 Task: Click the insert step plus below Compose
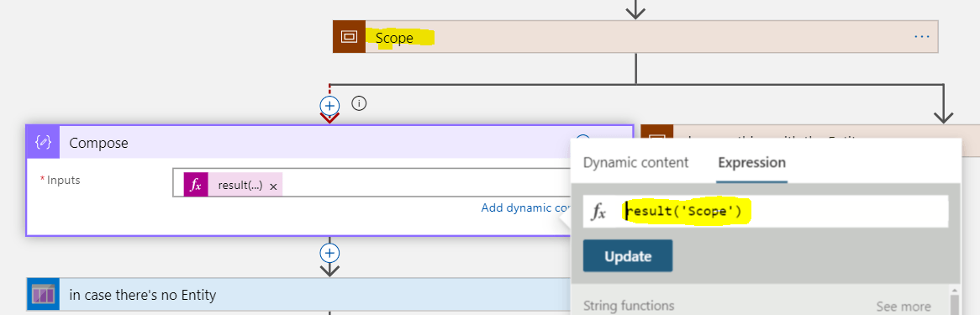pyautogui.click(x=329, y=253)
